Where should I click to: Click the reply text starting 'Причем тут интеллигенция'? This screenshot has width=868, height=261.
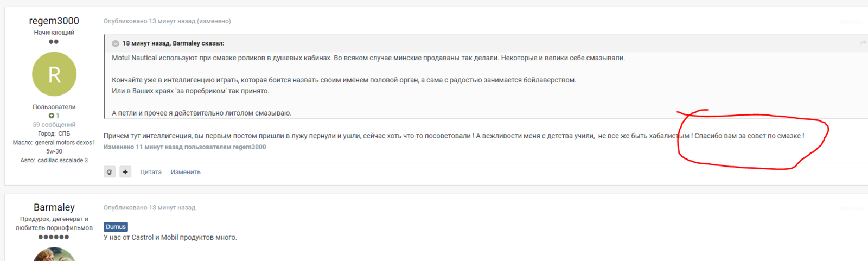pos(454,136)
